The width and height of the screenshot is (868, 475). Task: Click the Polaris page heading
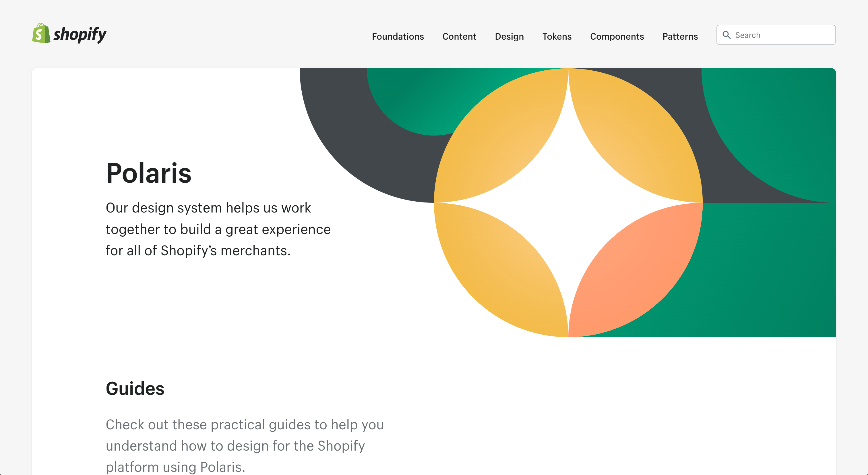tap(149, 173)
